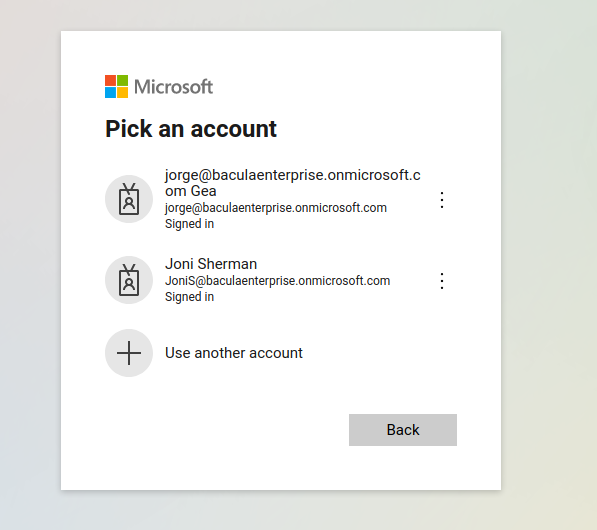
Task: Click the smaller jorge@baculaenterprise.onmicrosoft.com email line
Action: 276,208
